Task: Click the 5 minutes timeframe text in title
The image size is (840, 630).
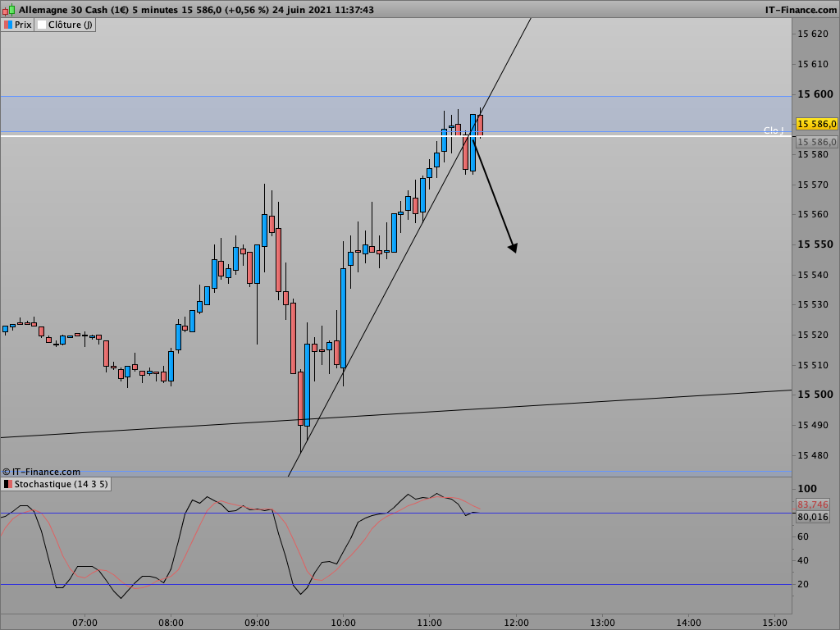Action: pos(155,10)
